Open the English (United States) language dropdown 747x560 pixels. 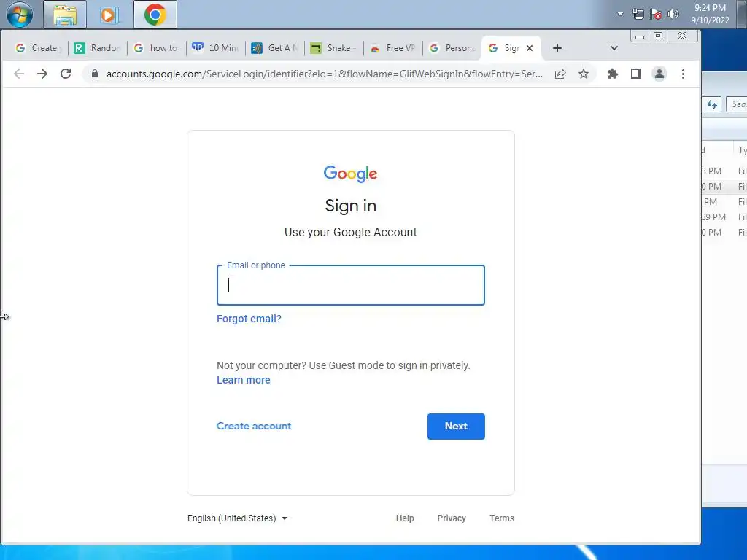point(237,518)
